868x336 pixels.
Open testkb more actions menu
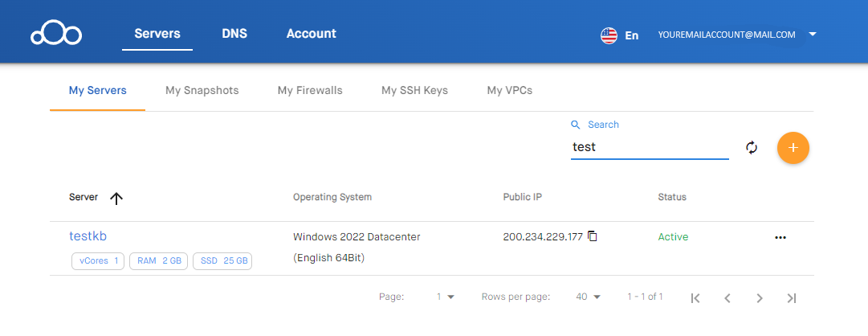780,237
